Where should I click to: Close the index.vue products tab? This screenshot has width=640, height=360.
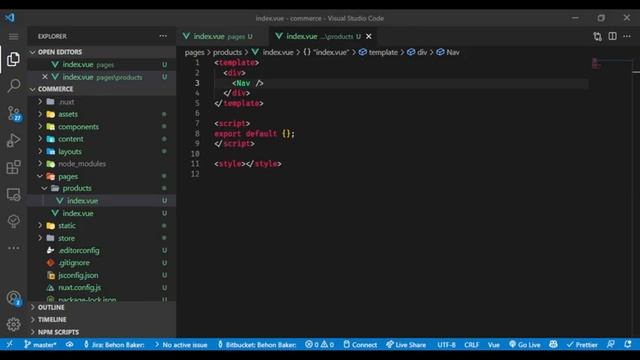point(369,36)
